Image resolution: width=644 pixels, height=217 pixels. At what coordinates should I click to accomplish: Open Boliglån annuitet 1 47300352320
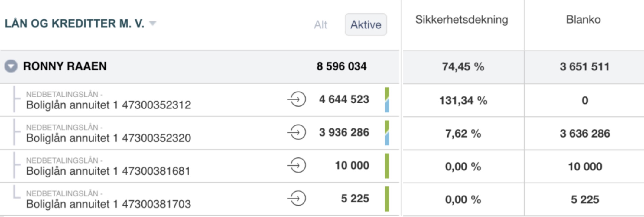109,138
